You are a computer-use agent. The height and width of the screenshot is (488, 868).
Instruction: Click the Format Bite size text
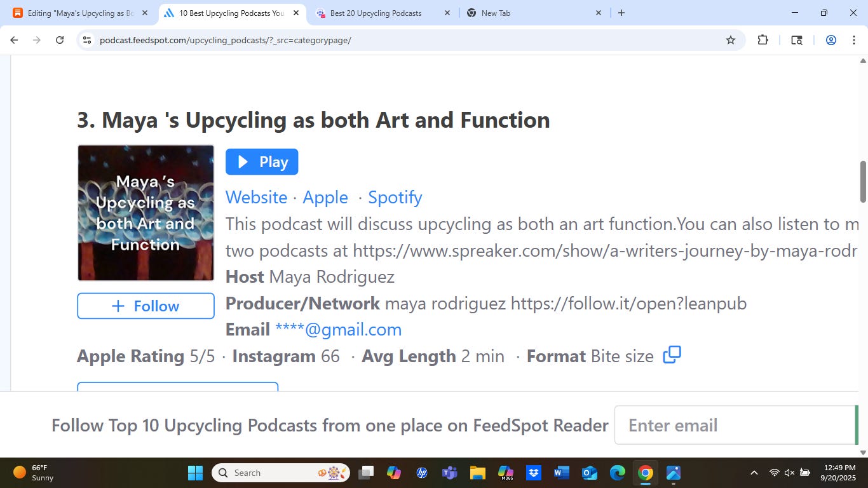[x=590, y=356]
